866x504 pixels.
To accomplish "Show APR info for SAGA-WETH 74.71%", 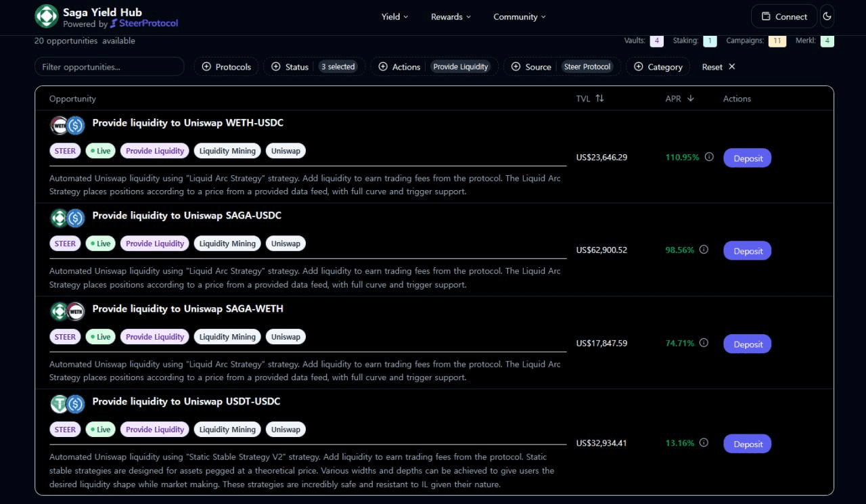I will coord(704,343).
